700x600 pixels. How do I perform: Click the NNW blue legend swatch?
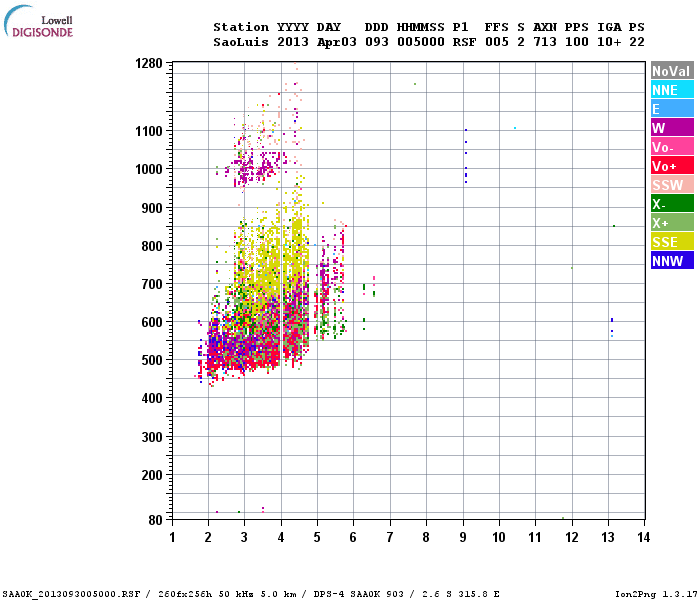(672, 261)
